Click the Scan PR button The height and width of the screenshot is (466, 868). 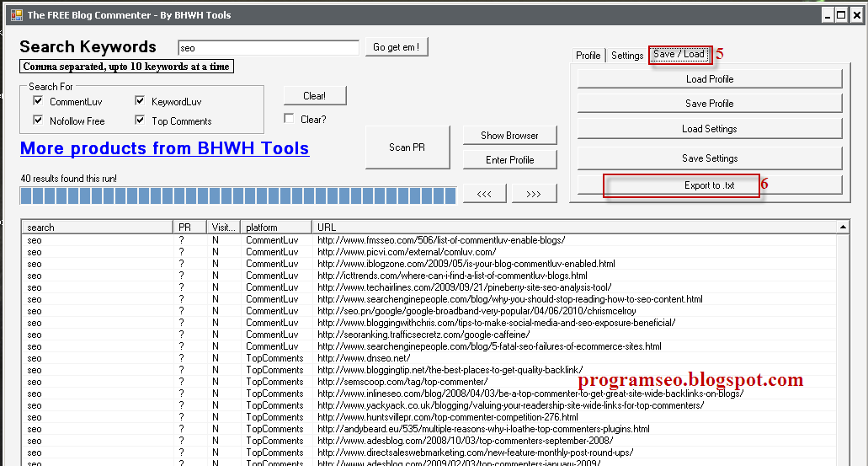407,147
